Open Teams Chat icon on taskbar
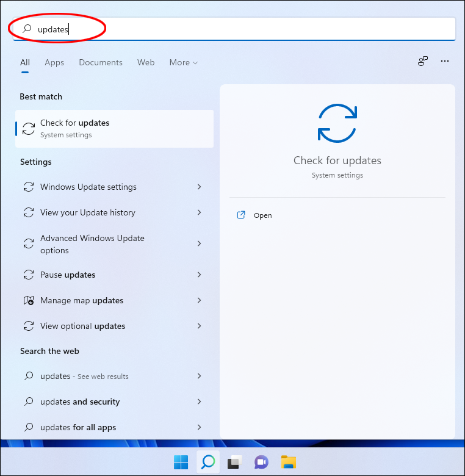The height and width of the screenshot is (476, 465). pyautogui.click(x=261, y=462)
